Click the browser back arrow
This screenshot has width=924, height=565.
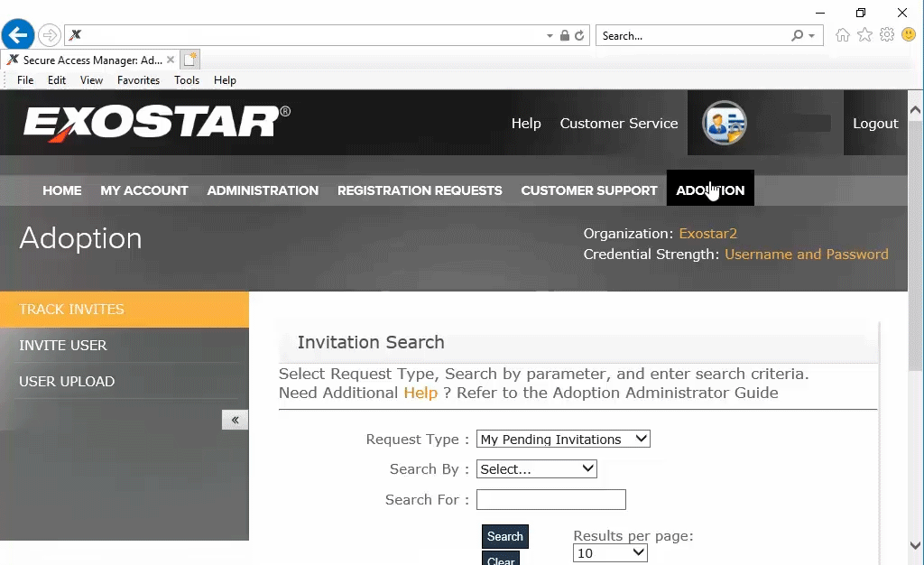coord(18,34)
